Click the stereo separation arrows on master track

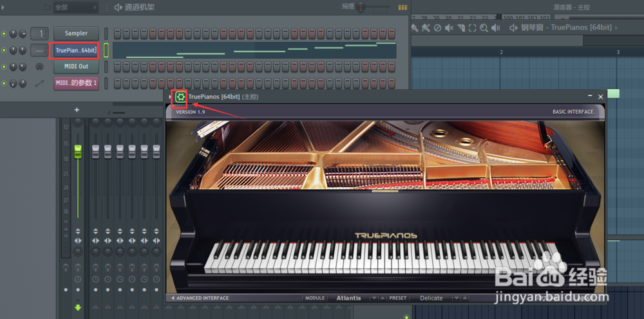[78, 241]
